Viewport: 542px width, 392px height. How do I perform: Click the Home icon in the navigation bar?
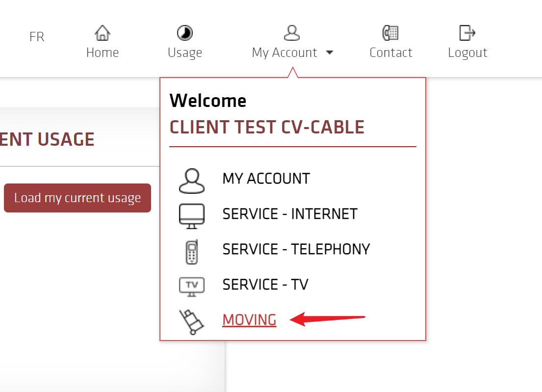point(103,32)
